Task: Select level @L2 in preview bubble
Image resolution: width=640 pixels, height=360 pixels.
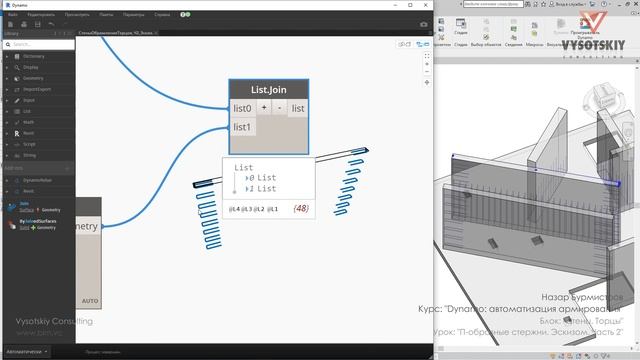Action: pyautogui.click(x=259, y=209)
